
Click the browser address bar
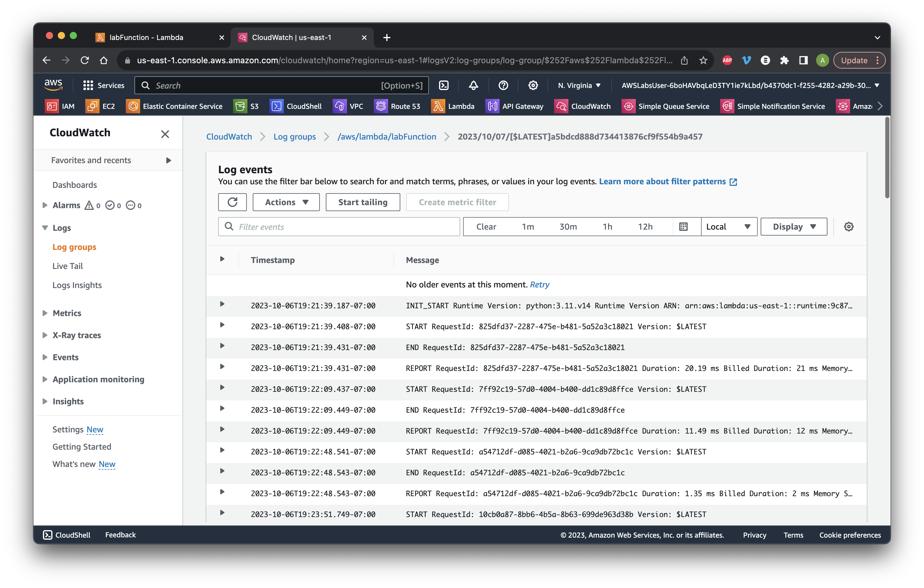coord(405,60)
